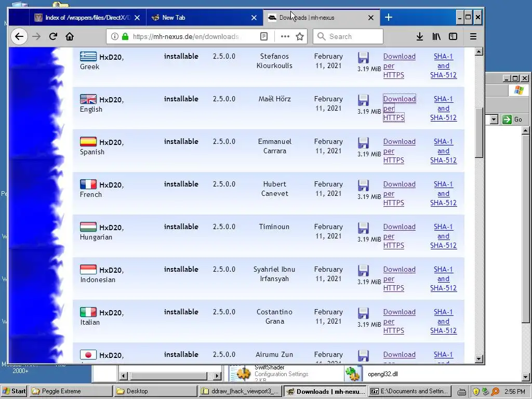The height and width of the screenshot is (399, 532).
Task: Download HxD20 Hungarian per HTTPS
Action: [x=399, y=236]
